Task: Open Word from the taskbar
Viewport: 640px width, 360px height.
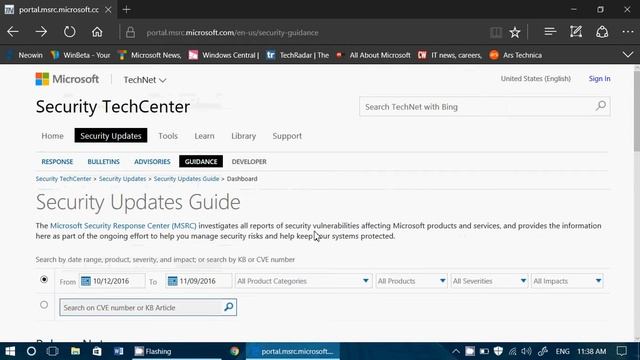Action: tap(118, 351)
